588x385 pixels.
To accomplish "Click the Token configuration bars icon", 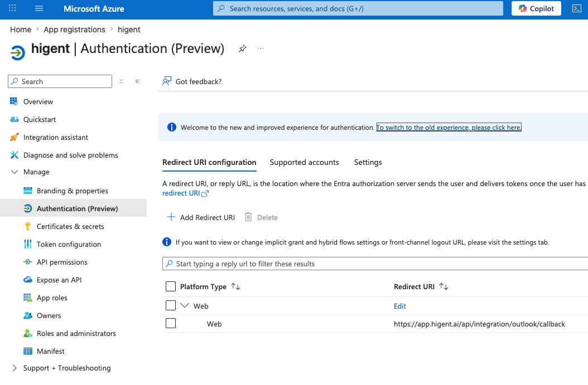I will (28, 244).
